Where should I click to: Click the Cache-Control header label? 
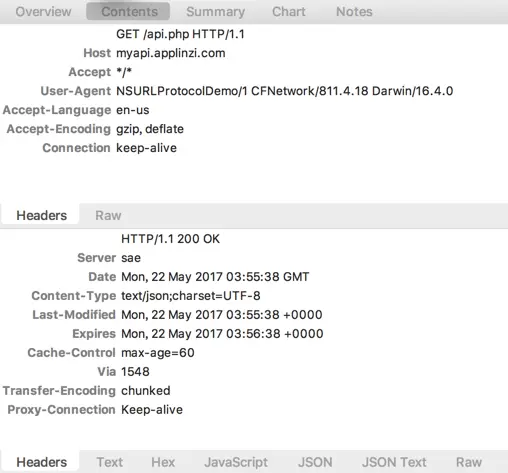tap(71, 353)
